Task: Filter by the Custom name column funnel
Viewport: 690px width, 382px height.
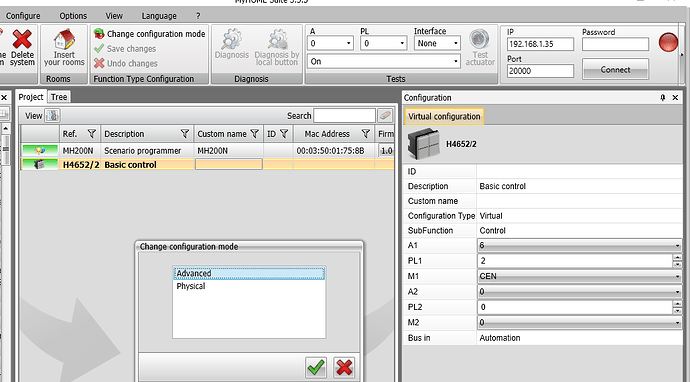Action: click(x=254, y=133)
